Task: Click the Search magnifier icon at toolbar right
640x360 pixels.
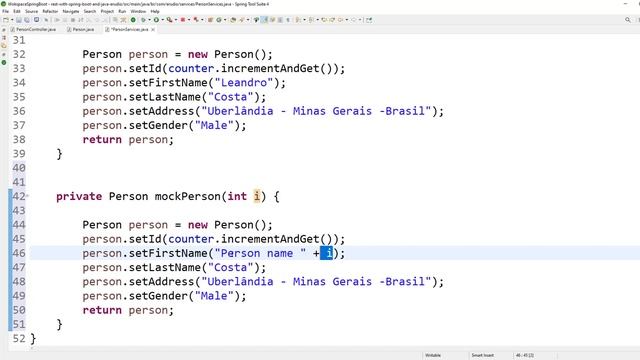Action: click(628, 20)
